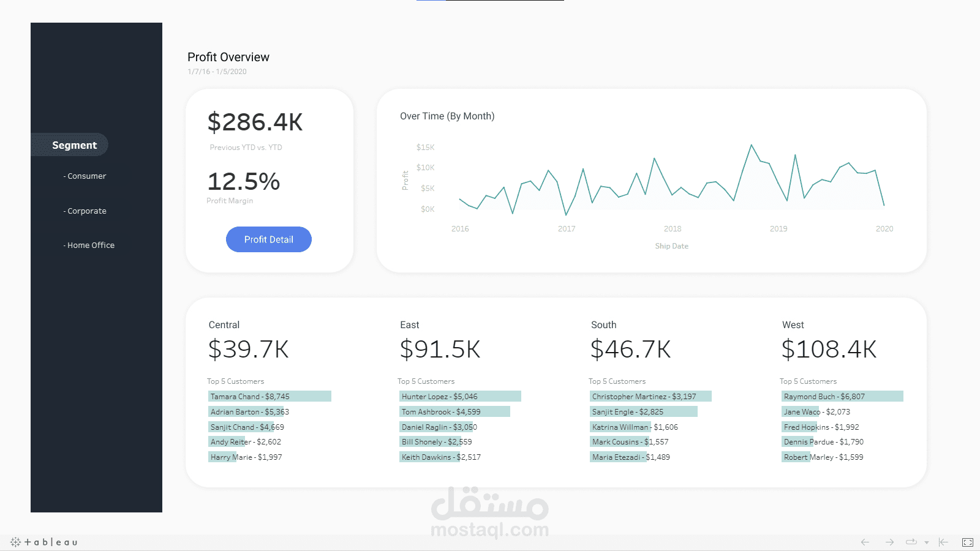The image size is (980, 551).
Task: Click the 2018 label on Ship Date axis
Action: pyautogui.click(x=673, y=228)
